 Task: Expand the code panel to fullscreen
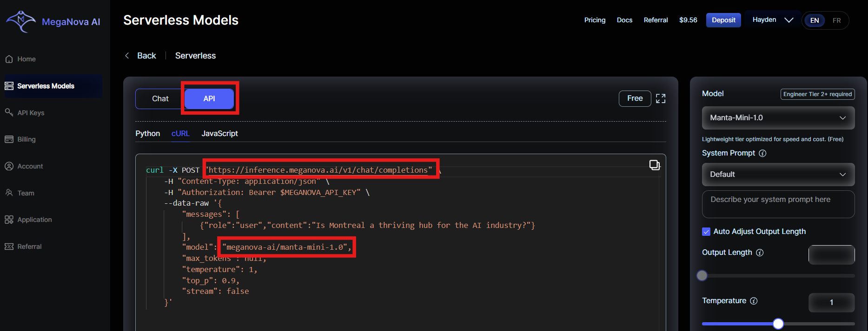661,98
